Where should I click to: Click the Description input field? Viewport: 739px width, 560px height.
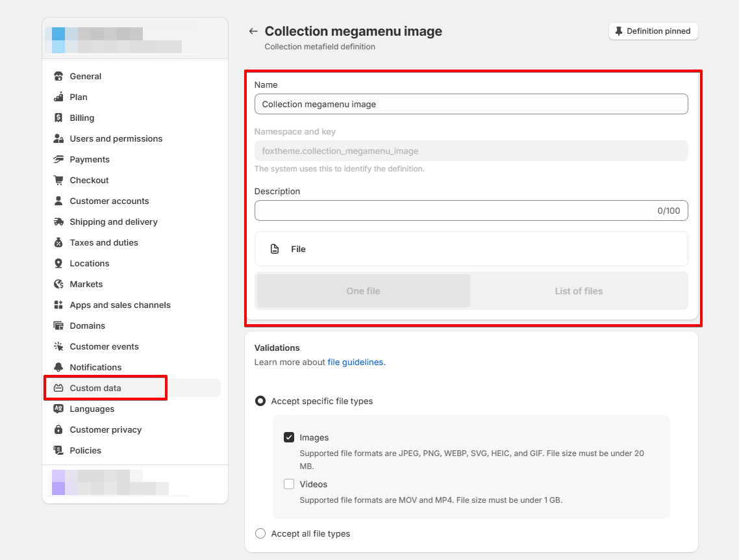[x=471, y=210]
